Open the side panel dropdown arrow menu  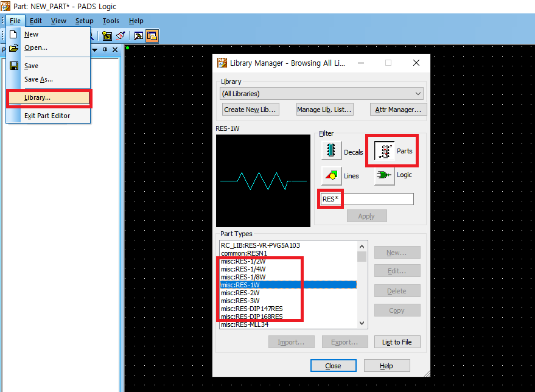95,50
